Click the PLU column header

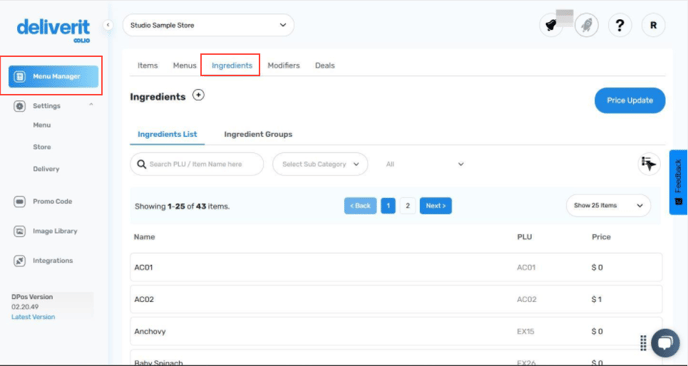pyautogui.click(x=524, y=237)
